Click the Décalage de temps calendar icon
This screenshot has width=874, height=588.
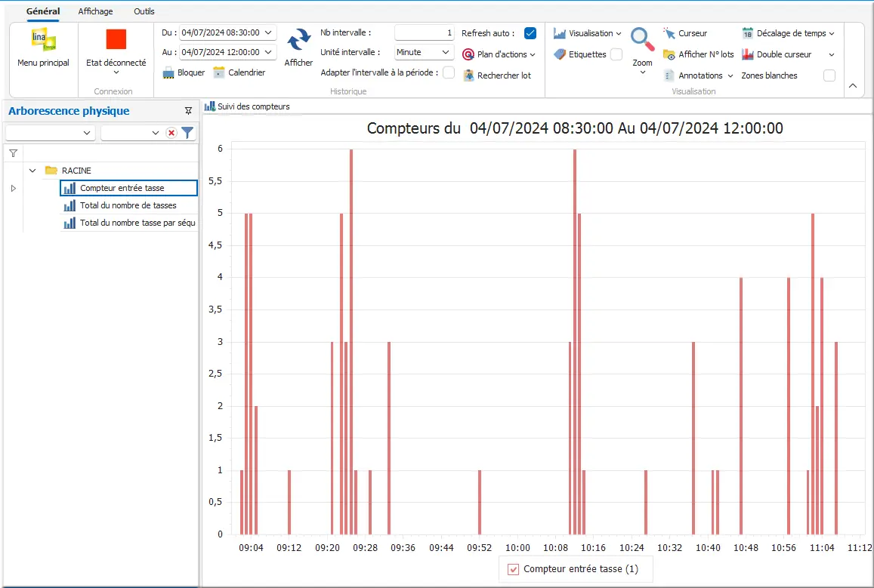click(748, 33)
